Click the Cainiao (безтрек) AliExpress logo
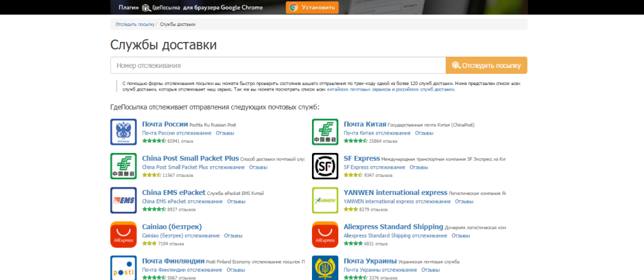Image resolution: width=644 pixels, height=280 pixels. [123, 234]
